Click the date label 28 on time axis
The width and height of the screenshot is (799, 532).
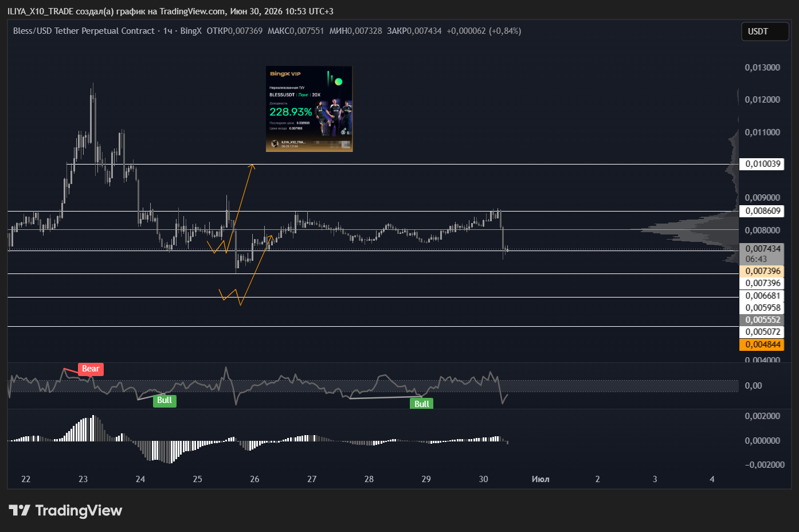point(369,479)
